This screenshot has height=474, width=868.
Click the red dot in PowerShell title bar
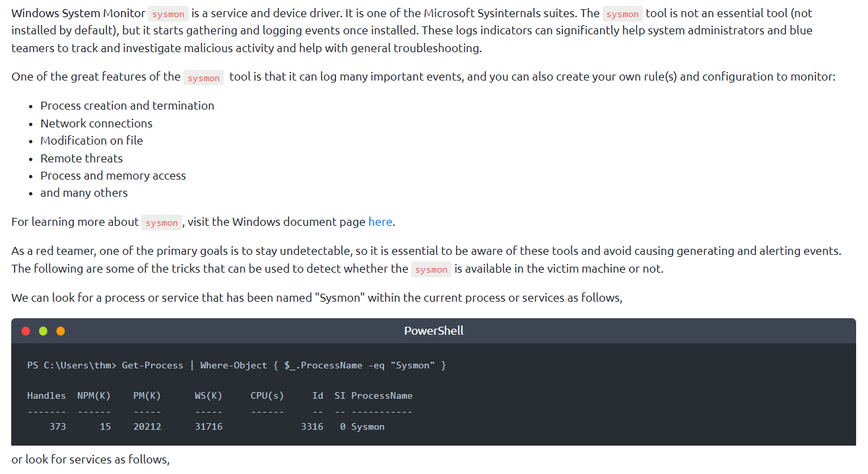click(x=26, y=331)
